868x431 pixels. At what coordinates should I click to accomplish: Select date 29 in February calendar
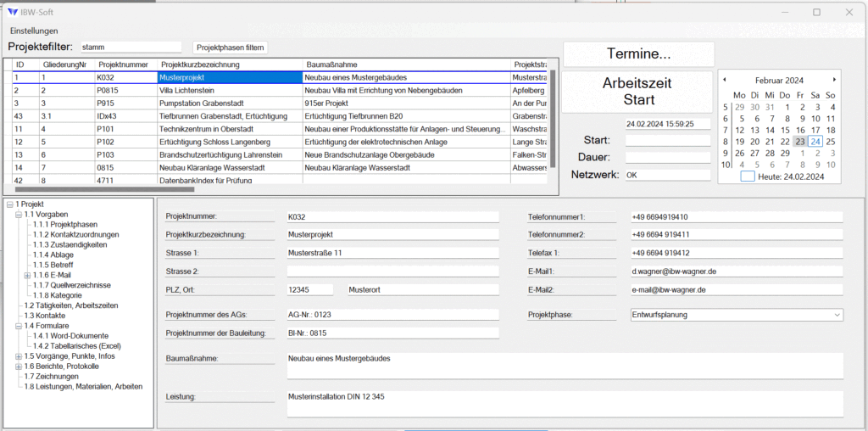coord(784,153)
